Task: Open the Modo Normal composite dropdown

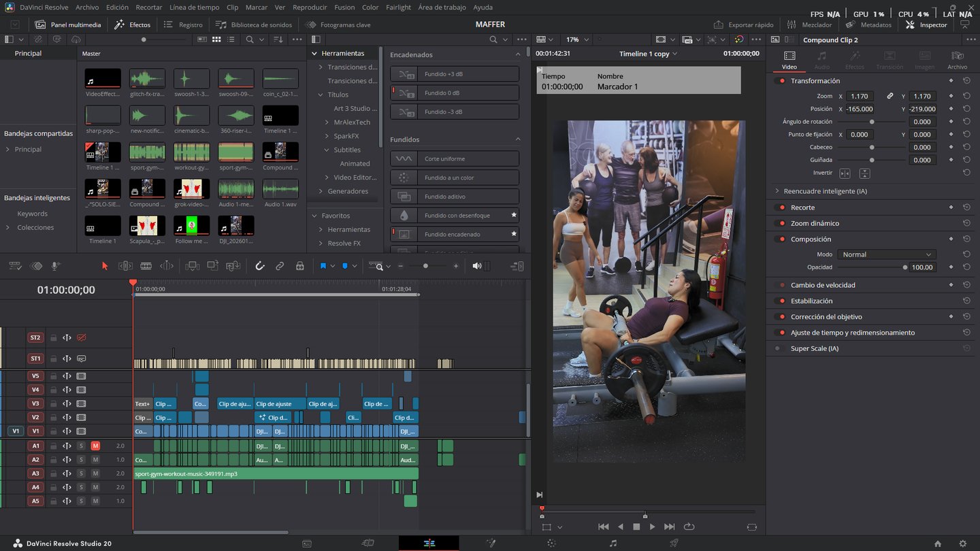Action: 886,254
